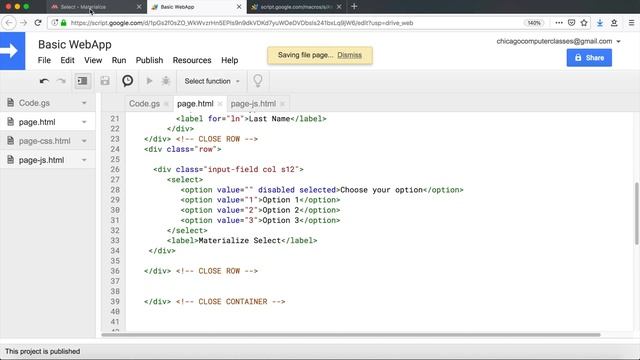Image resolution: width=640 pixels, height=360 pixels.
Task: Switch to the Code.gs editor tab
Action: [144, 104]
